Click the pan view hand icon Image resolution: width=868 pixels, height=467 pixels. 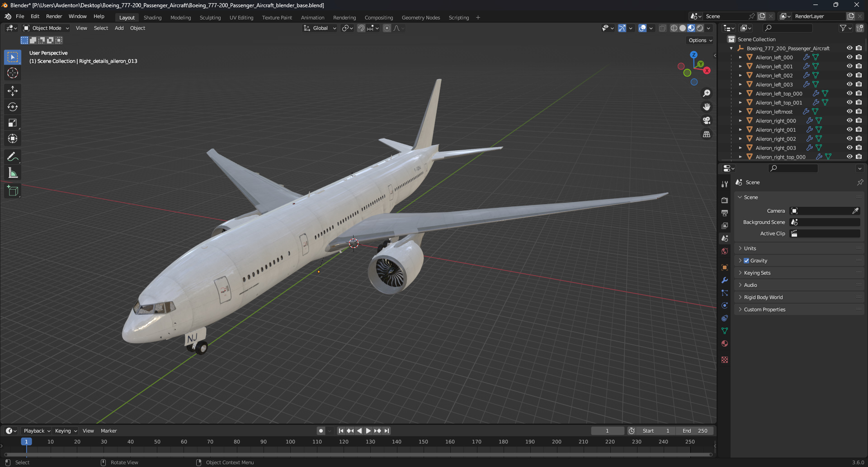tap(706, 107)
